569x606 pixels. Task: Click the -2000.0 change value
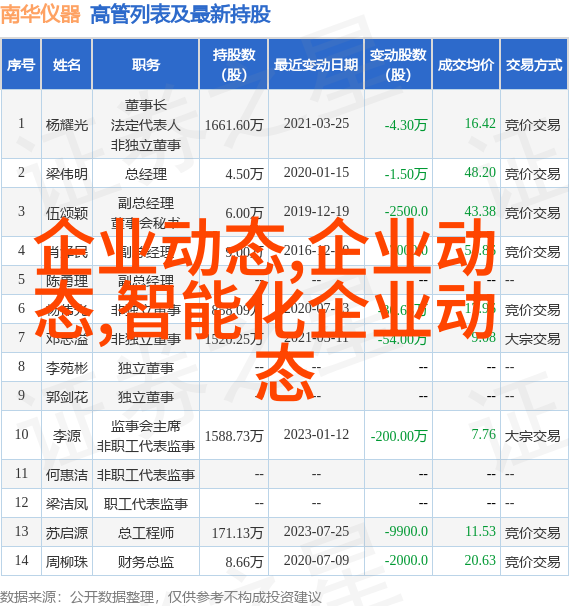click(406, 560)
